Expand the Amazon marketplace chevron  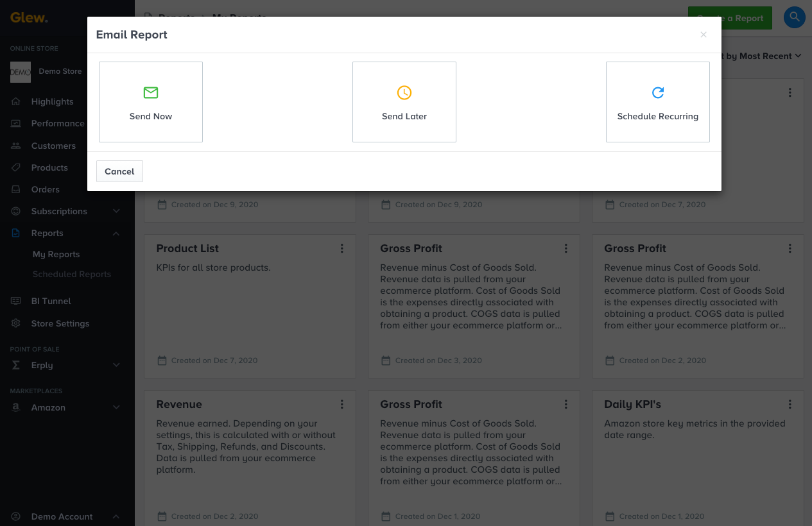click(116, 407)
